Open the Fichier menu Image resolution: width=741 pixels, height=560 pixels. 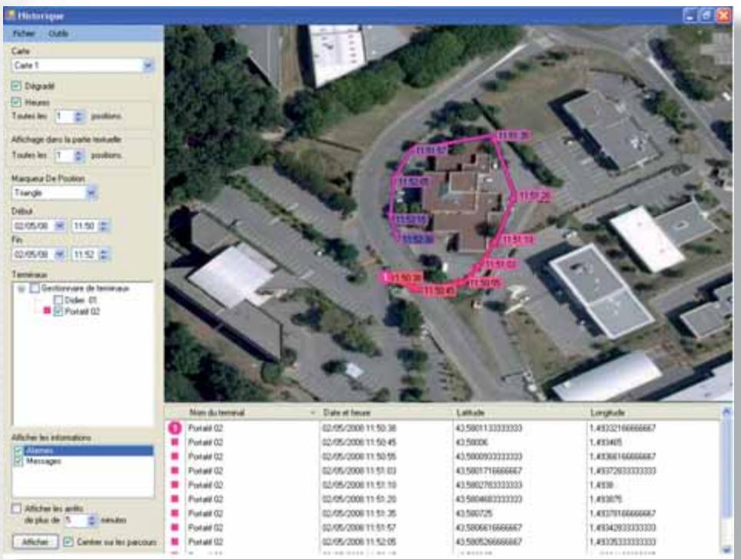(24, 34)
